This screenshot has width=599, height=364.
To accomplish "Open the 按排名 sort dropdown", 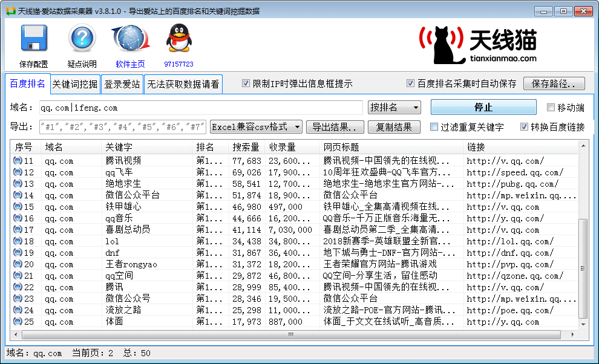I will 394,108.
